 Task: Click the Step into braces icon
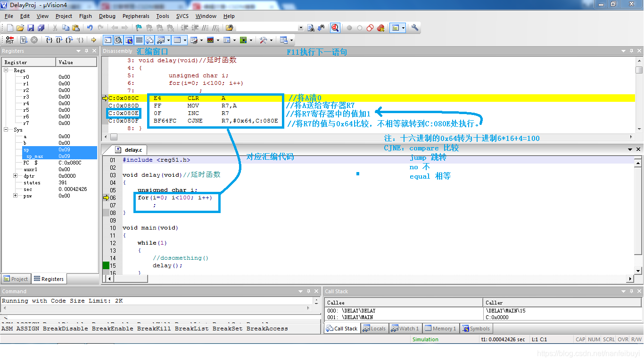pos(48,40)
